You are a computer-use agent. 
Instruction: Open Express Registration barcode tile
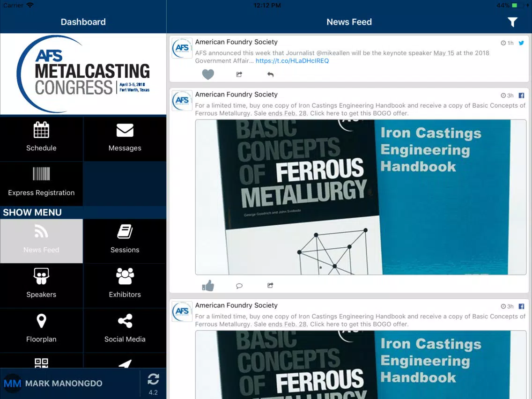pos(41,184)
